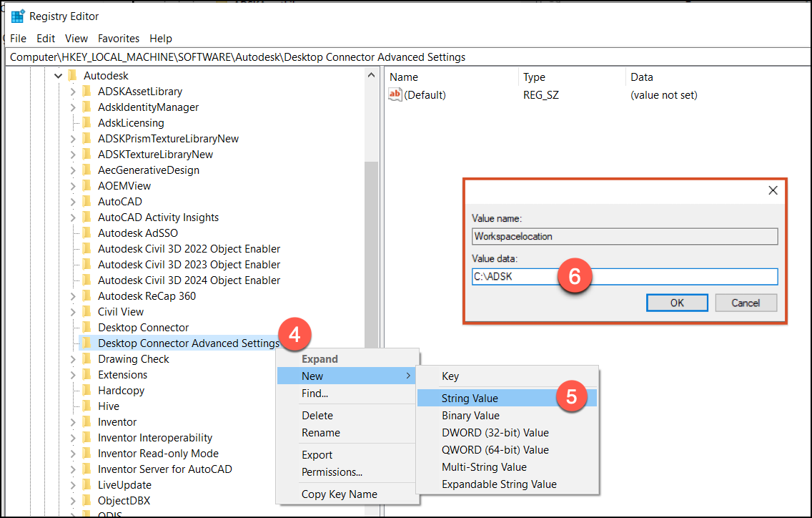Select Key from the New submenu

(507, 376)
